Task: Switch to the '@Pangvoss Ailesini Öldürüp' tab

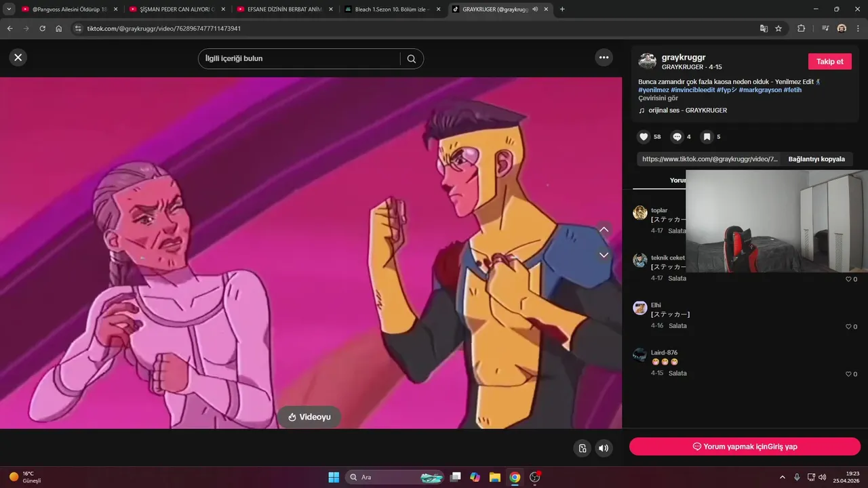Action: [x=68, y=9]
